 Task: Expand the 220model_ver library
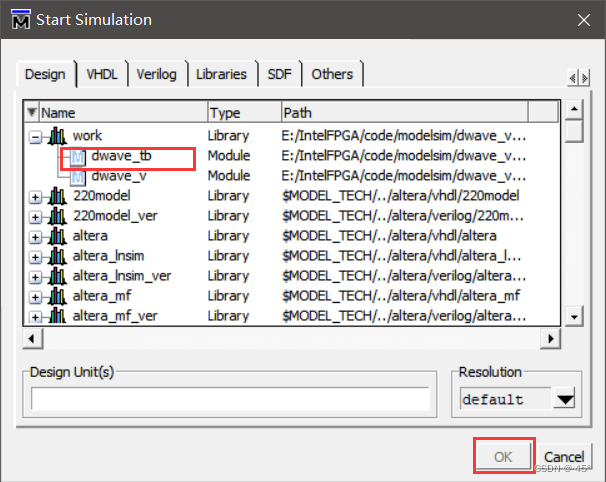(x=35, y=217)
